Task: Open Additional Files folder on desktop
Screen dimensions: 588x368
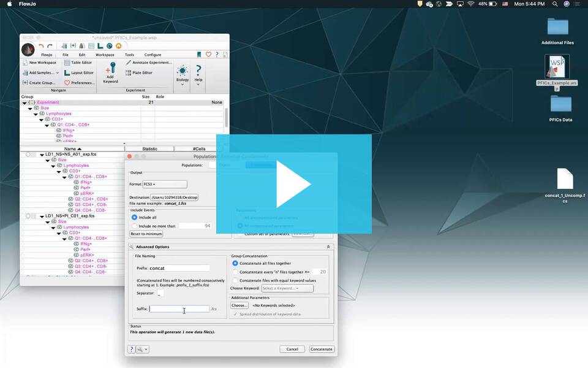Action: 557,31
